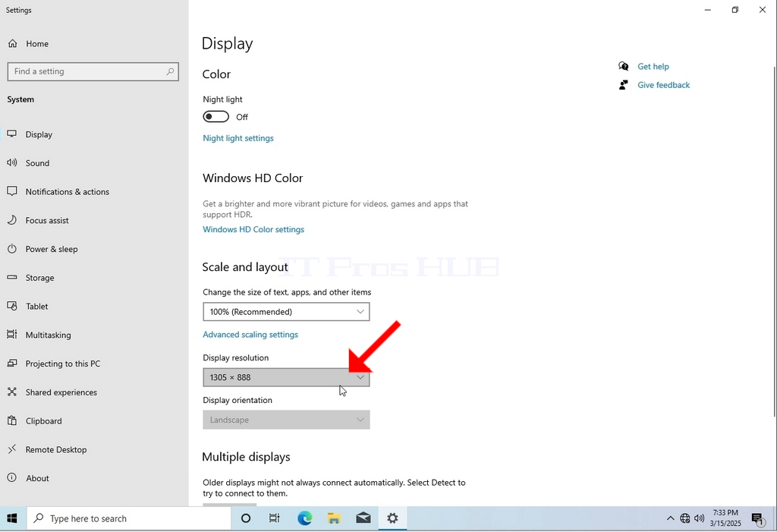Viewport: 777px width, 532px height.
Task: Launch Microsoft Edge from taskbar
Action: coord(305,518)
